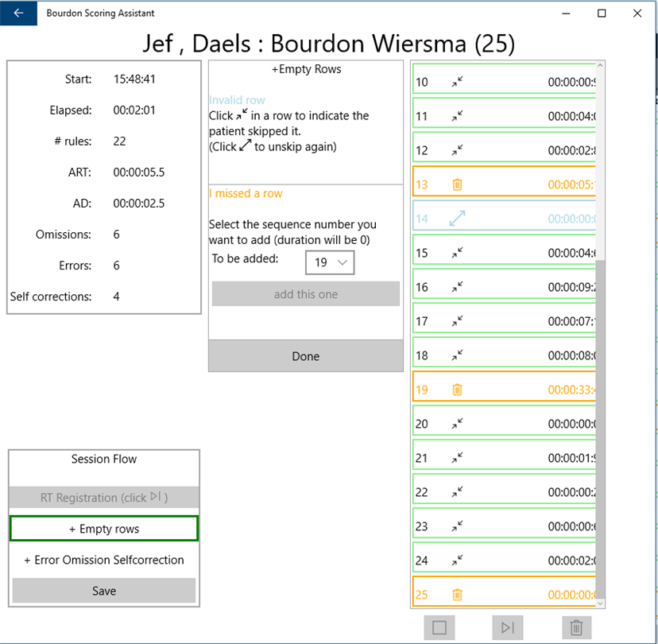The width and height of the screenshot is (658, 644).
Task: Click the bottom trash can button
Action: (577, 627)
